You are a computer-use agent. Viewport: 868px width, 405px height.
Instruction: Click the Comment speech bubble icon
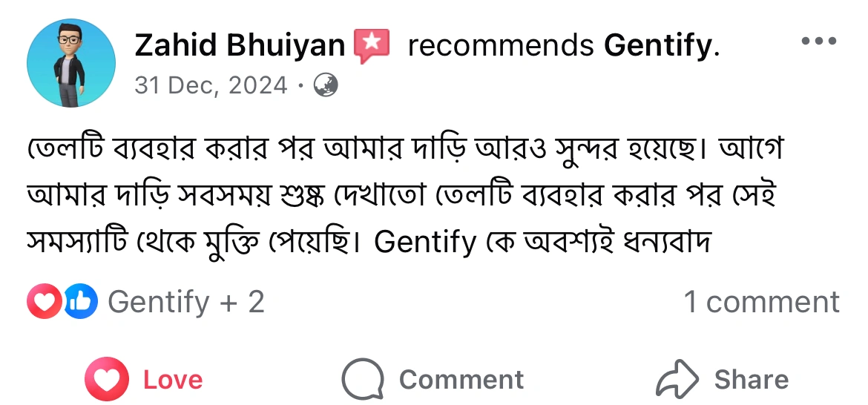click(x=363, y=380)
